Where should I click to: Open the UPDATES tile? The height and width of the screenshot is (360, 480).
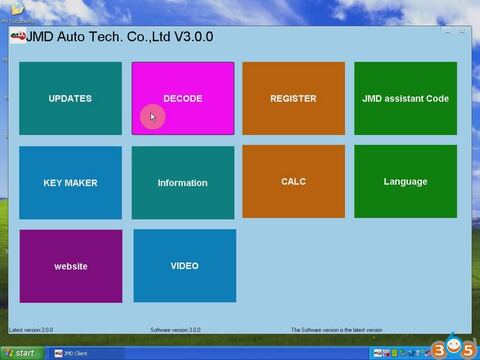coord(70,98)
